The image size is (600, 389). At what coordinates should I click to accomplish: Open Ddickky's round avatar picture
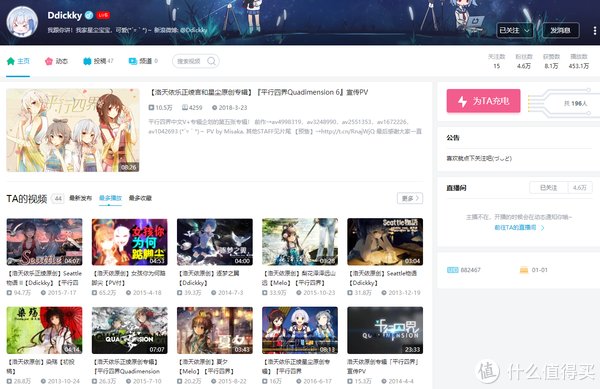click(x=22, y=22)
